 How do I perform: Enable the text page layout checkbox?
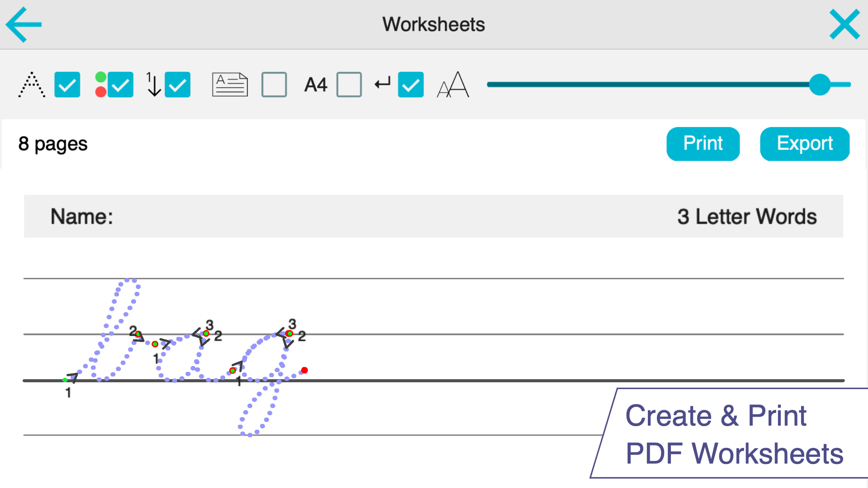click(x=274, y=84)
